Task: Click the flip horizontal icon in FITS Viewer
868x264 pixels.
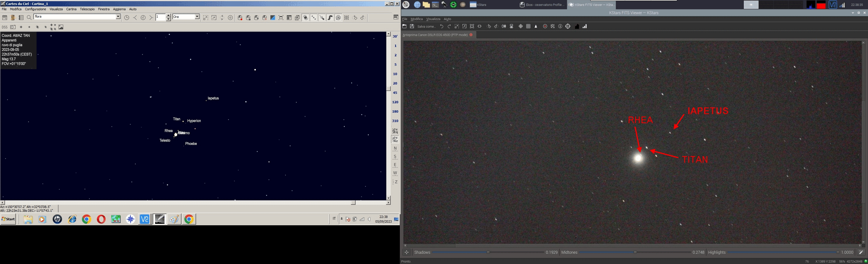Action: tap(504, 26)
